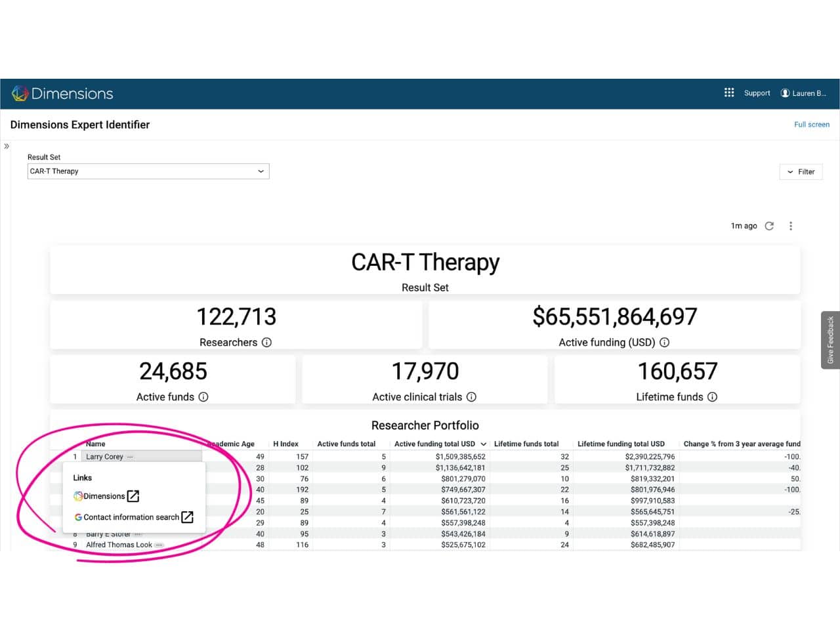Viewport: 840px width, 630px height.
Task: Open the Result Set dropdown
Action: click(148, 171)
